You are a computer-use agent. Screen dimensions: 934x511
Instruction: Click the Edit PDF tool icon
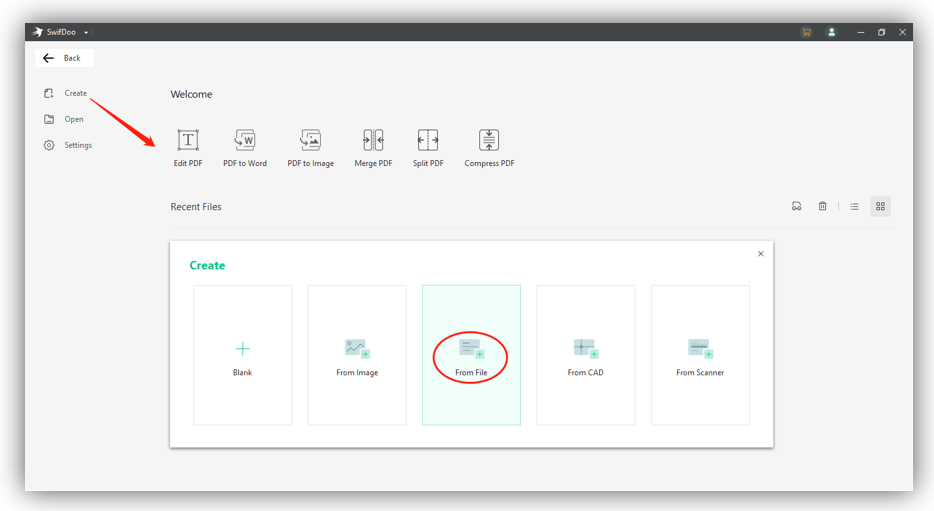[x=188, y=141]
